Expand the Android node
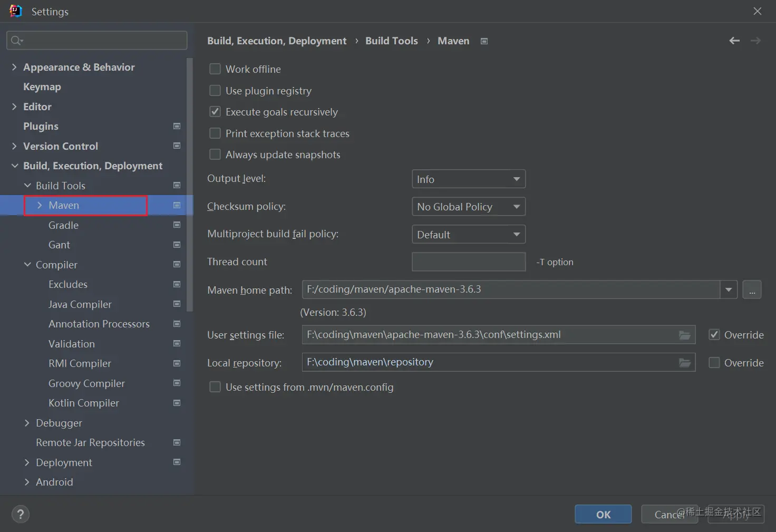The height and width of the screenshot is (532, 776). tap(27, 482)
